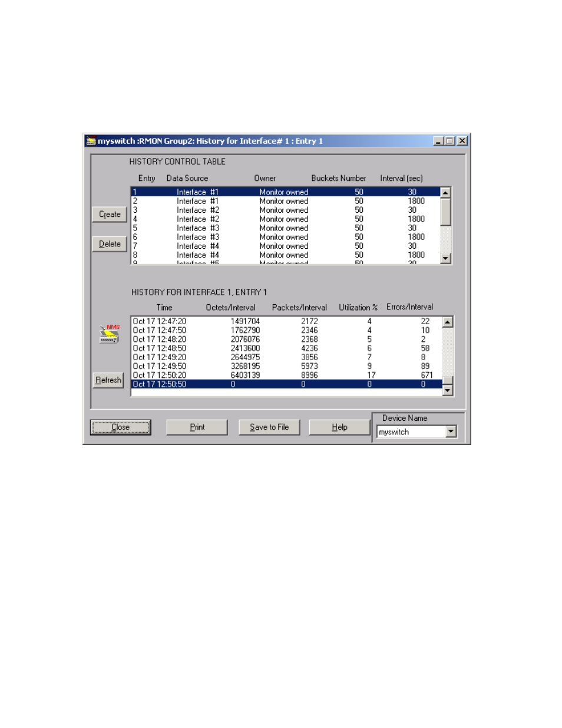Select entry 4 Interface #2 row
This screenshot has height=728, width=562.
coord(286,219)
